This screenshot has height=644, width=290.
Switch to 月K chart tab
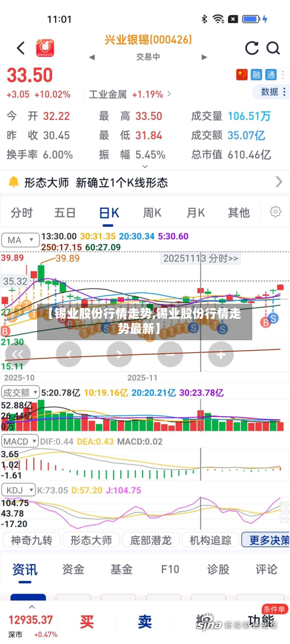coord(195,213)
